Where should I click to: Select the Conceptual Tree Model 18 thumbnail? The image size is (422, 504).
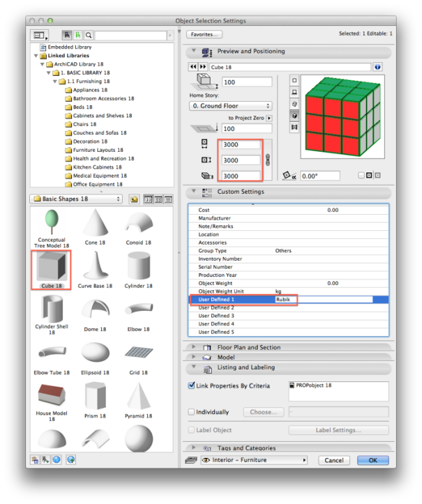click(x=51, y=228)
